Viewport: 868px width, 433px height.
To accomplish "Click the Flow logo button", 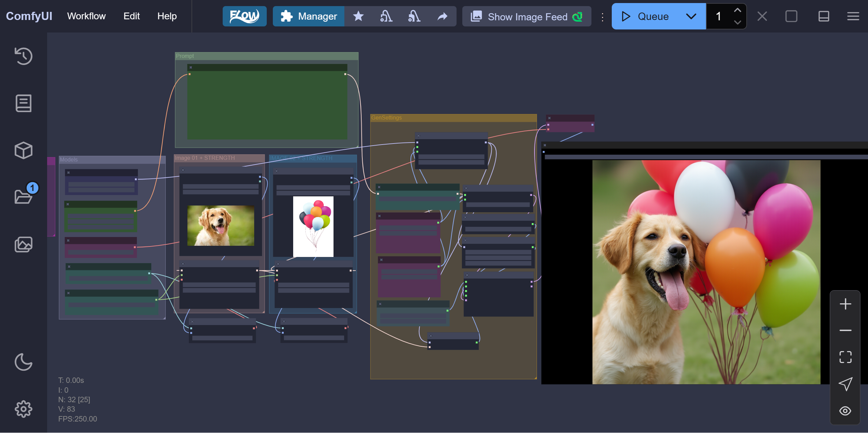I will (x=244, y=16).
